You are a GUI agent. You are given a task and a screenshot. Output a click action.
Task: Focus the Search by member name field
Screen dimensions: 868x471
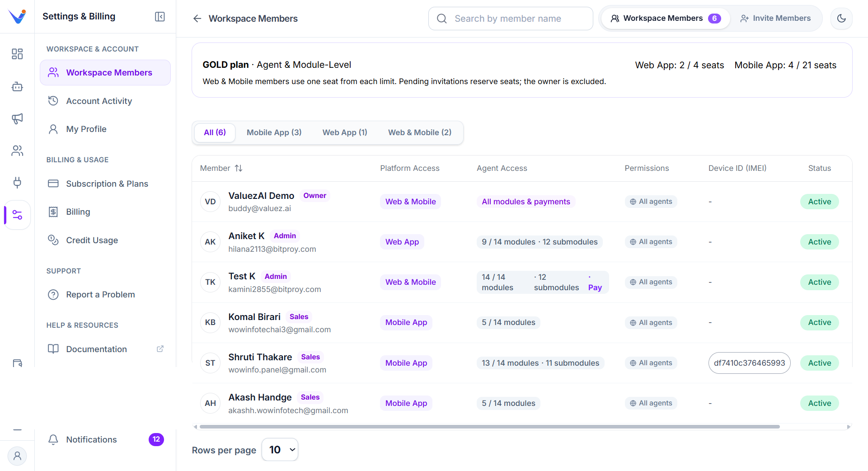click(x=511, y=19)
